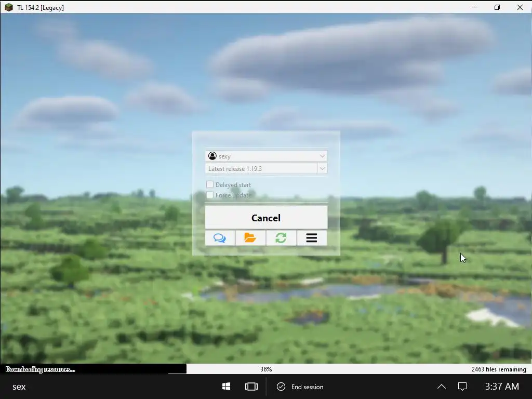Open the game folder icon

[250, 238]
